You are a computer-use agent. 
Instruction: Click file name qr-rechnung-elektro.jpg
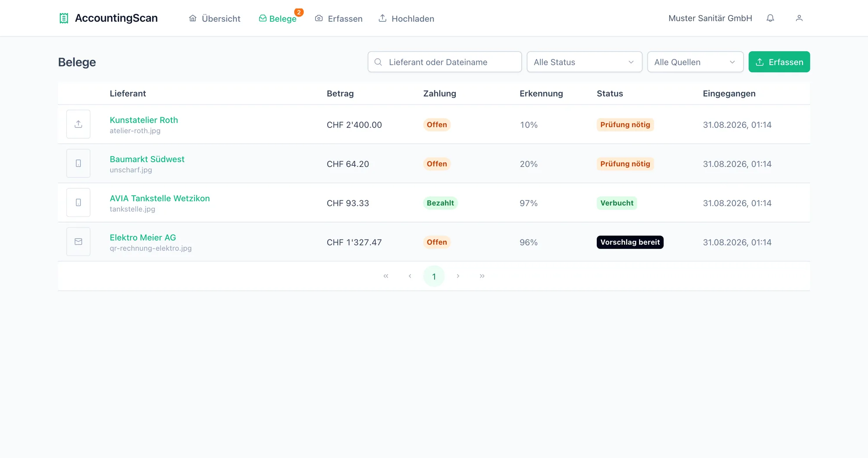(151, 249)
